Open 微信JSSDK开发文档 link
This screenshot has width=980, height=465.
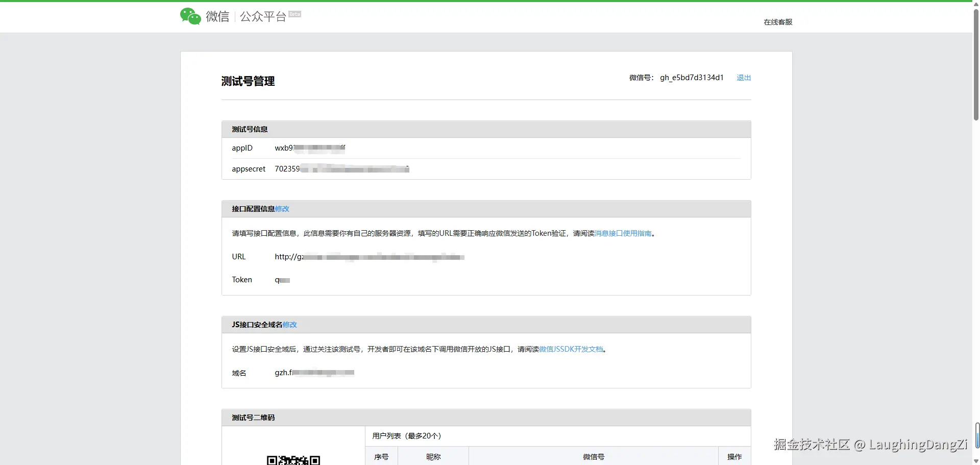[571, 349]
